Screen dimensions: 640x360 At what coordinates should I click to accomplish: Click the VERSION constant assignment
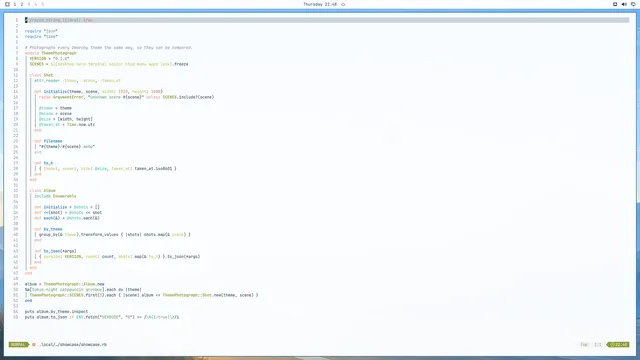(x=49, y=58)
